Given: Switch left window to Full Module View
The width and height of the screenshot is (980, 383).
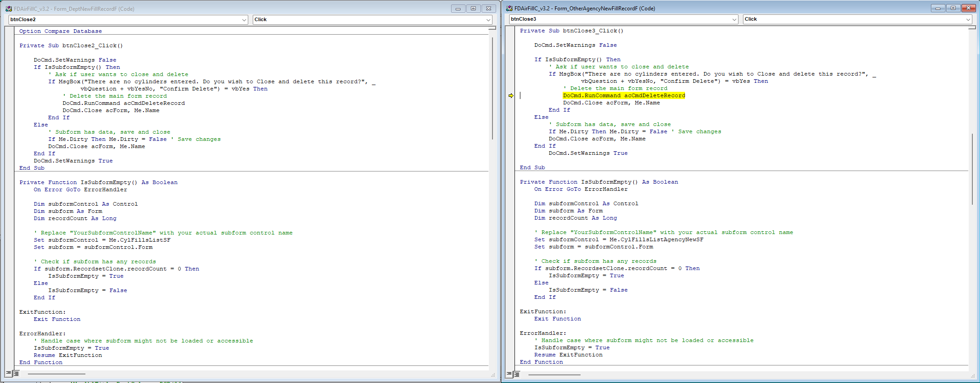Looking at the screenshot, I should [16, 374].
